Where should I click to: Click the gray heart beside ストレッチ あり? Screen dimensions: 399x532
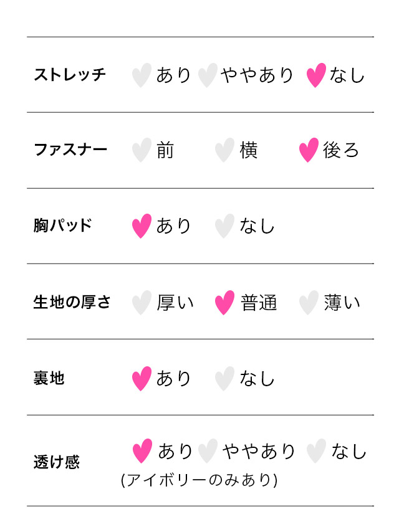(x=142, y=75)
